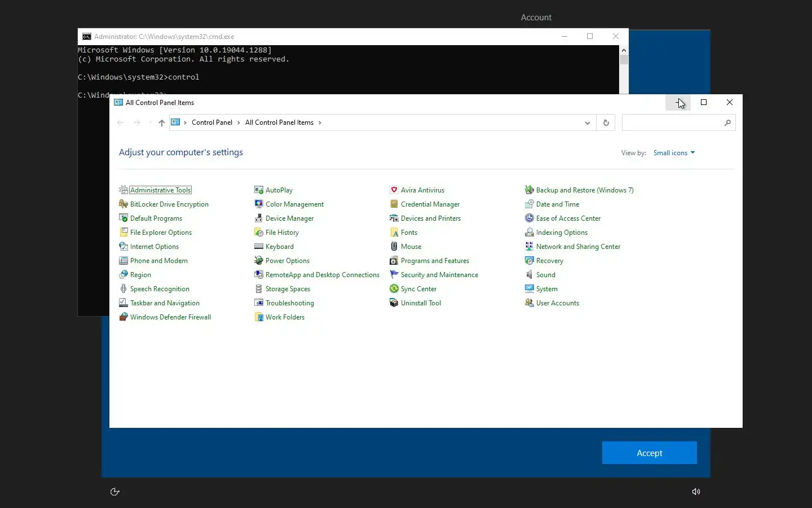Open the File History icon
The image size is (812, 508).
tap(259, 232)
